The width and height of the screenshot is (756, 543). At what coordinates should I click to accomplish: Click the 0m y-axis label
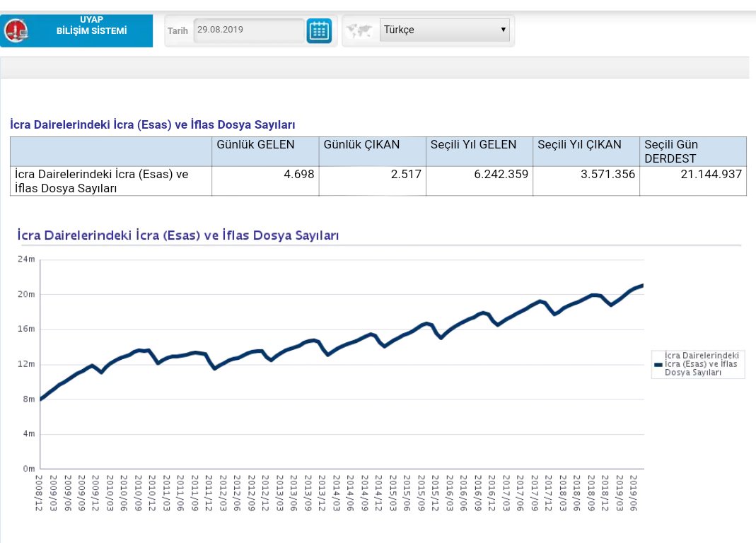point(29,469)
